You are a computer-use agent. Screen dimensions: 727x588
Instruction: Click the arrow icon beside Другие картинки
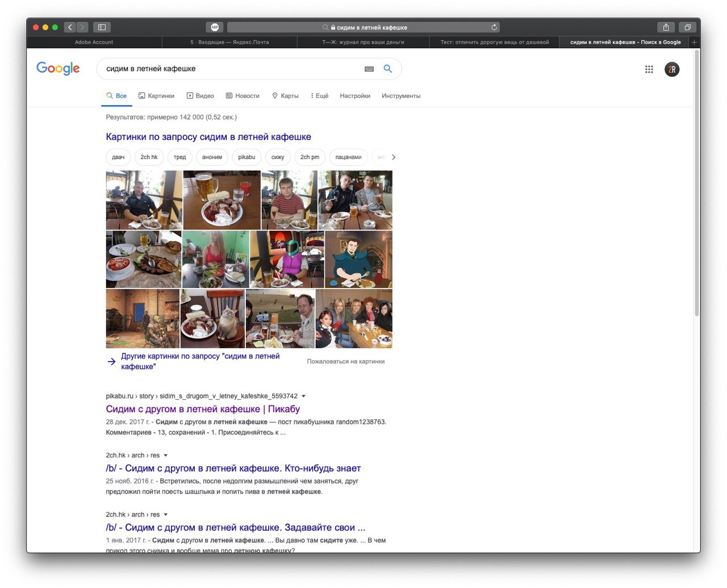(x=112, y=361)
